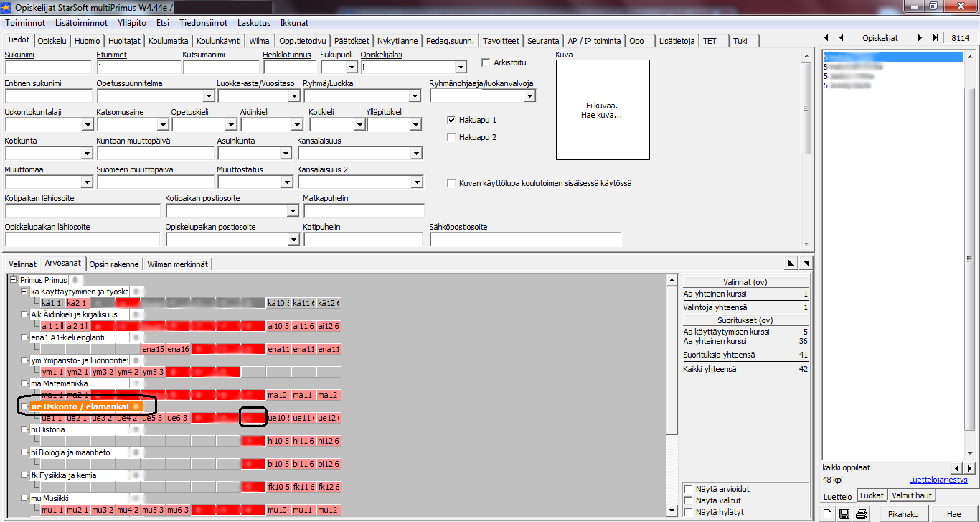The image size is (980, 522).
Task: Click the diagonal-down arrow above Valinnat summary
Action: (805, 264)
